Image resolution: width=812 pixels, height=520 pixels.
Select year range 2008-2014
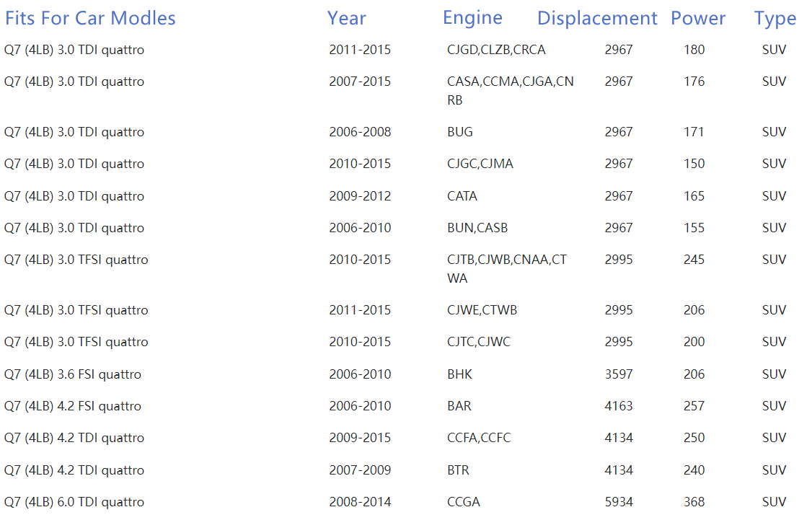360,502
